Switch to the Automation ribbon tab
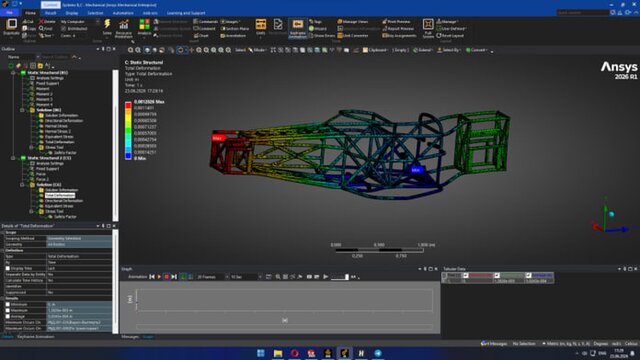The width and height of the screenshot is (640, 360). pyautogui.click(x=123, y=13)
